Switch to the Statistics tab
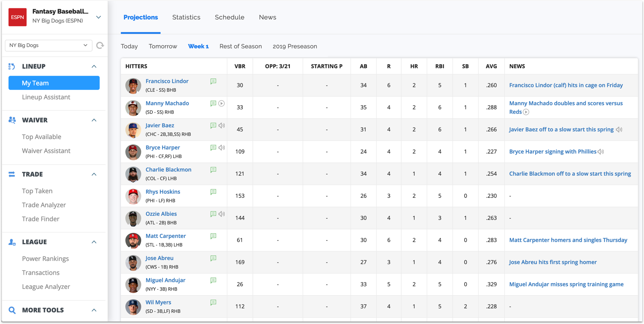The width and height of the screenshot is (644, 324). click(x=186, y=17)
